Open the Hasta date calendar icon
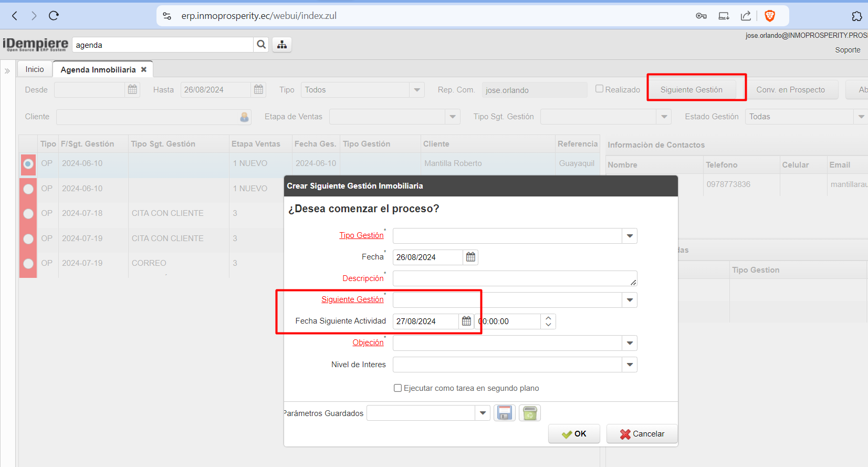The height and width of the screenshot is (467, 868). [x=258, y=90]
